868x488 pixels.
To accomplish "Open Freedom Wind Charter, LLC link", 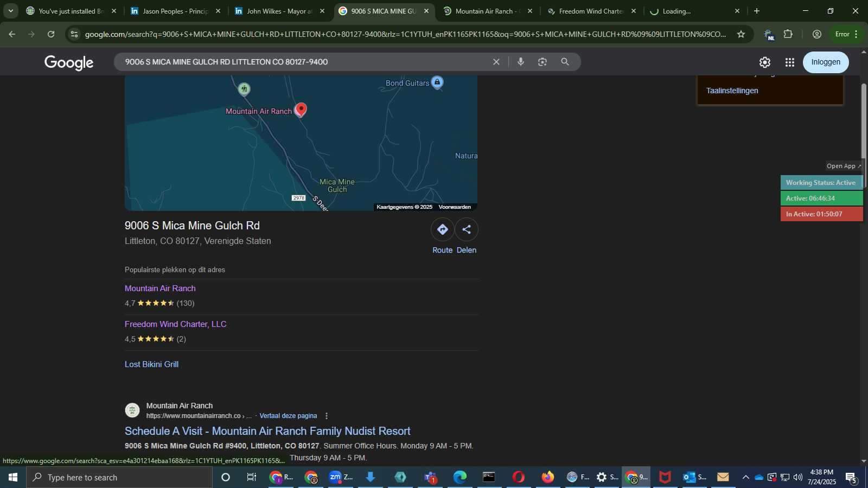I will coord(175,324).
